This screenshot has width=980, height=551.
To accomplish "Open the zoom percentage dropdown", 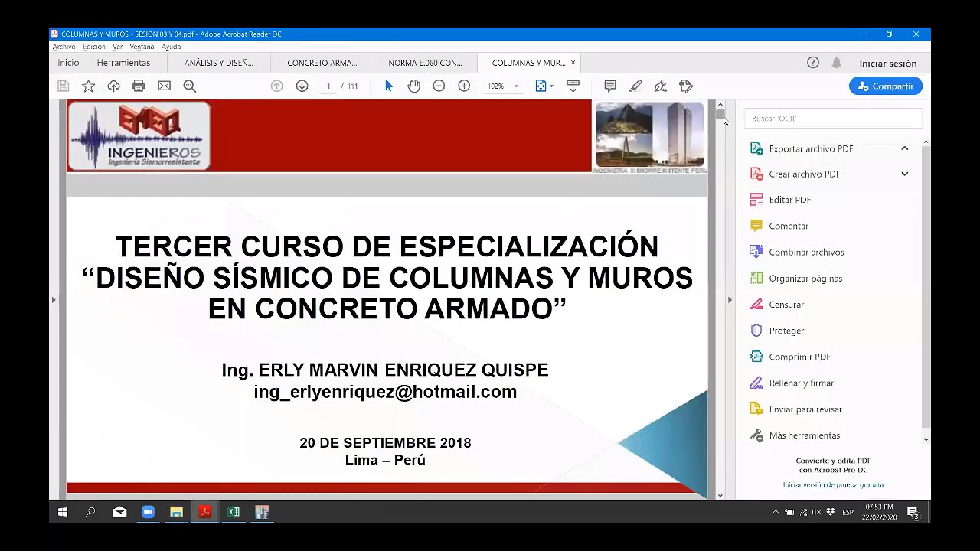I will pos(516,86).
